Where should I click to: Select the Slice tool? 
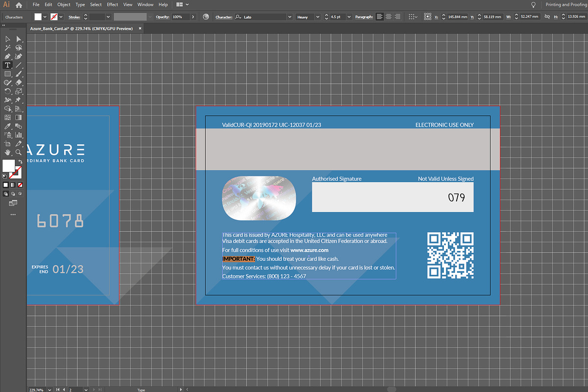(x=19, y=144)
